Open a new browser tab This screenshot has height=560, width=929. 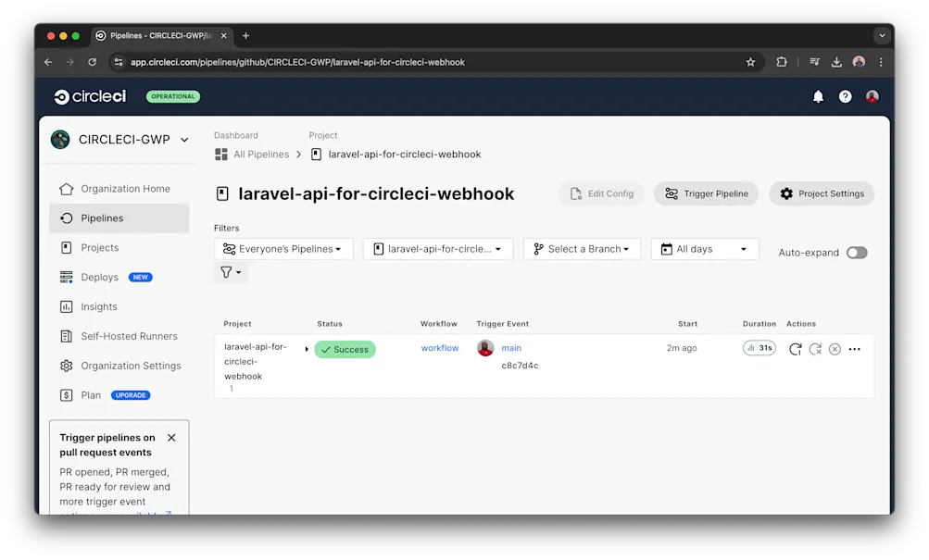point(245,36)
